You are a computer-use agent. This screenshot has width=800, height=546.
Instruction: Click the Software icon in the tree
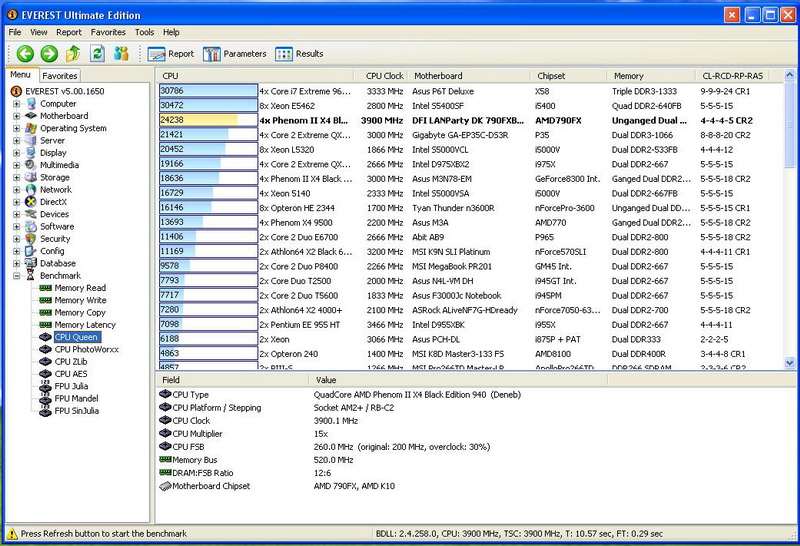click(x=31, y=226)
